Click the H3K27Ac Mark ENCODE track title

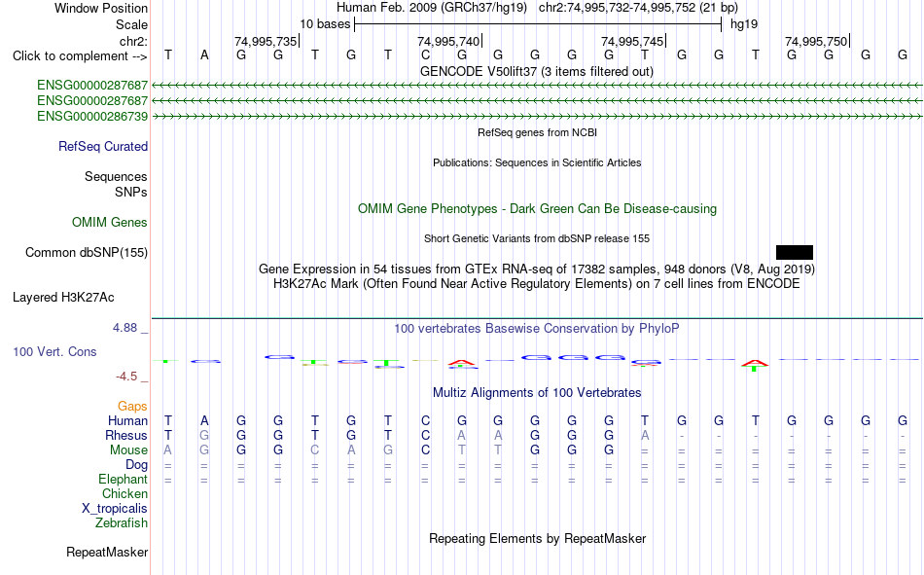coord(537,284)
